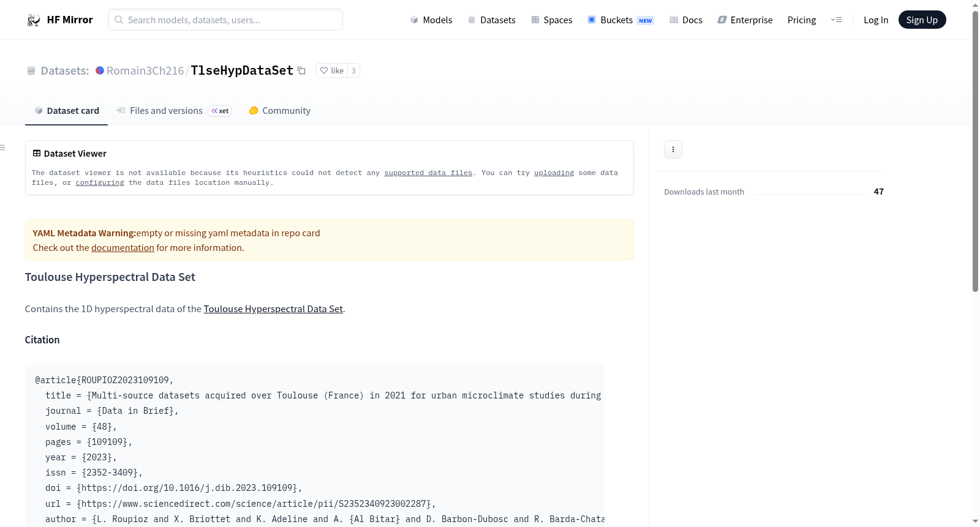Click the 'Downloads last month' label
This screenshot has height=527, width=980.
pos(704,192)
